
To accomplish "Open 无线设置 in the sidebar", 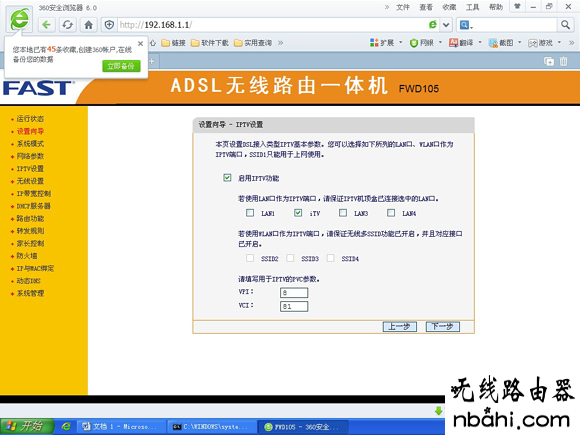I will coord(30,181).
